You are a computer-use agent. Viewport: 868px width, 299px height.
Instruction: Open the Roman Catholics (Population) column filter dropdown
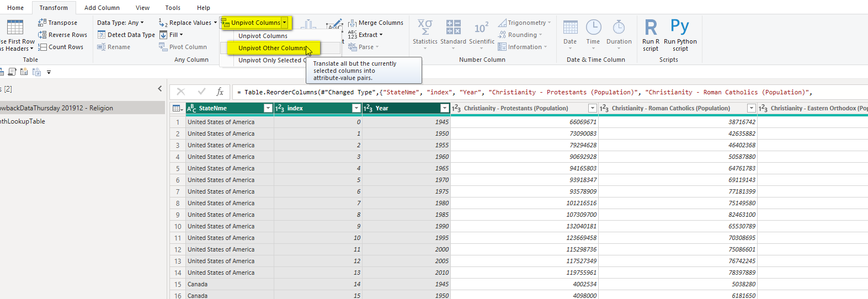pos(752,108)
